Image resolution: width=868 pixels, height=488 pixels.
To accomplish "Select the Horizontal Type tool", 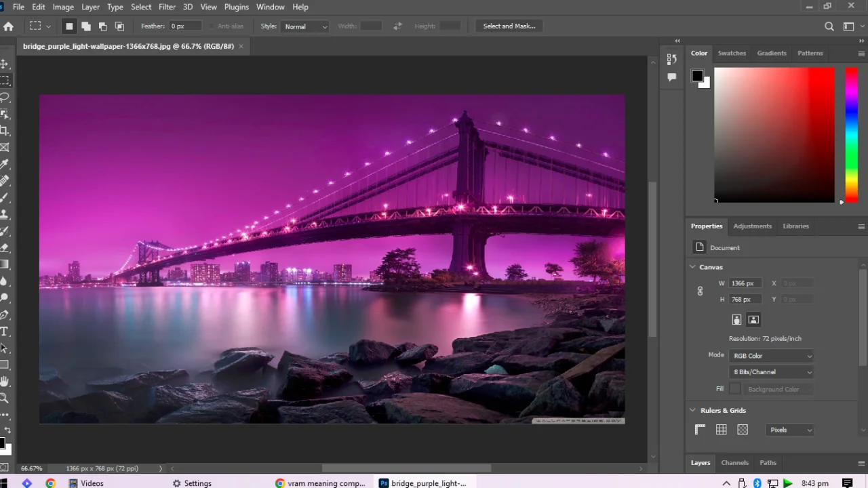I will [4, 331].
